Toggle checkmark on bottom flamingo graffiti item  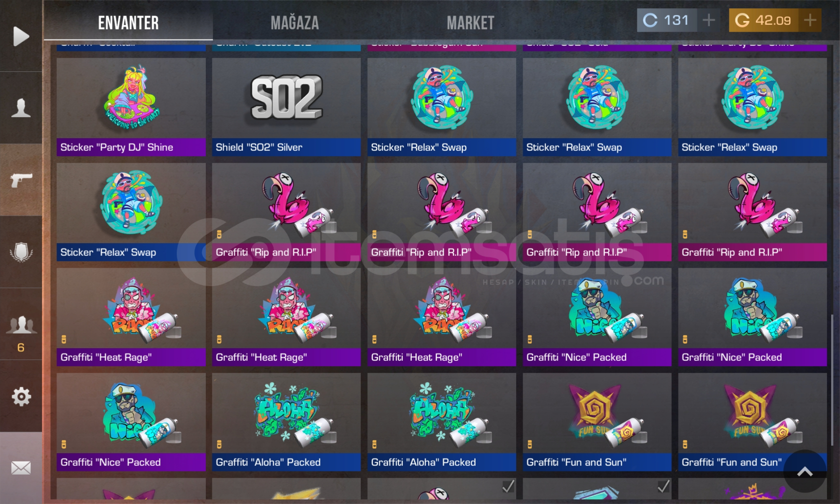pos(508,486)
